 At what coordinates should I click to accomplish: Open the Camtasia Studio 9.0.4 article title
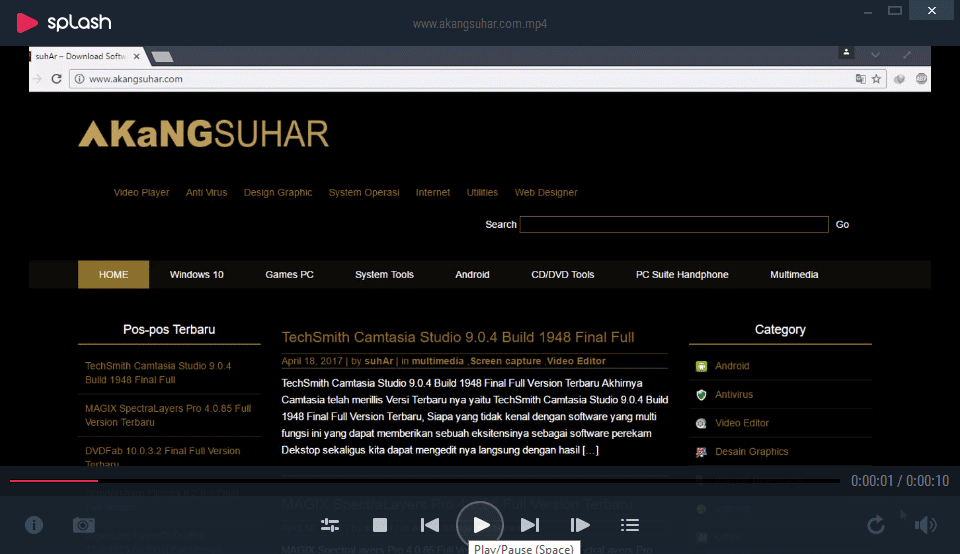458,337
